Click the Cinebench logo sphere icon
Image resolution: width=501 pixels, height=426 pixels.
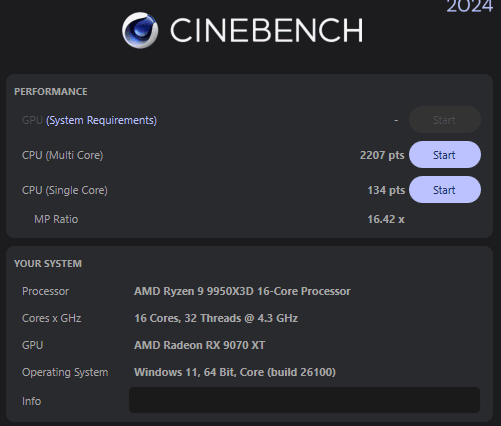[x=140, y=30]
